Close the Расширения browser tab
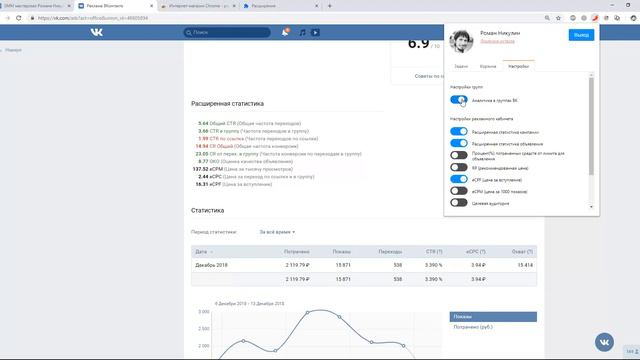 [x=316, y=6]
